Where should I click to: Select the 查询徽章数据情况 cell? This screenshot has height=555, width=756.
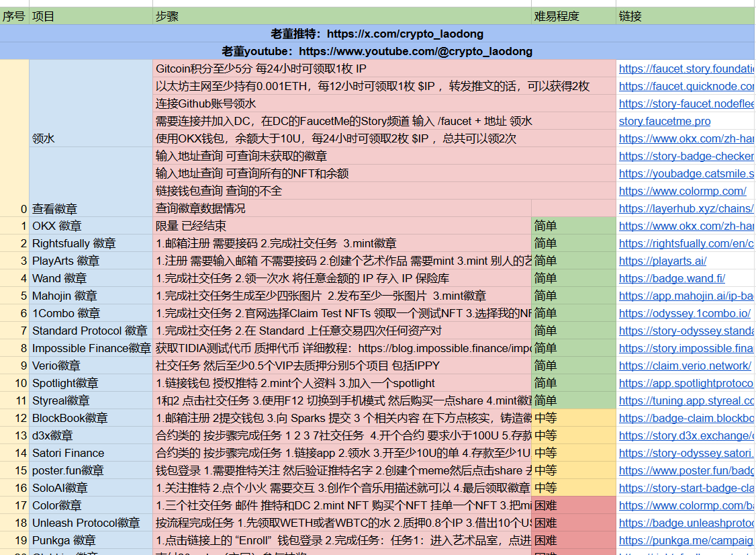click(342, 208)
